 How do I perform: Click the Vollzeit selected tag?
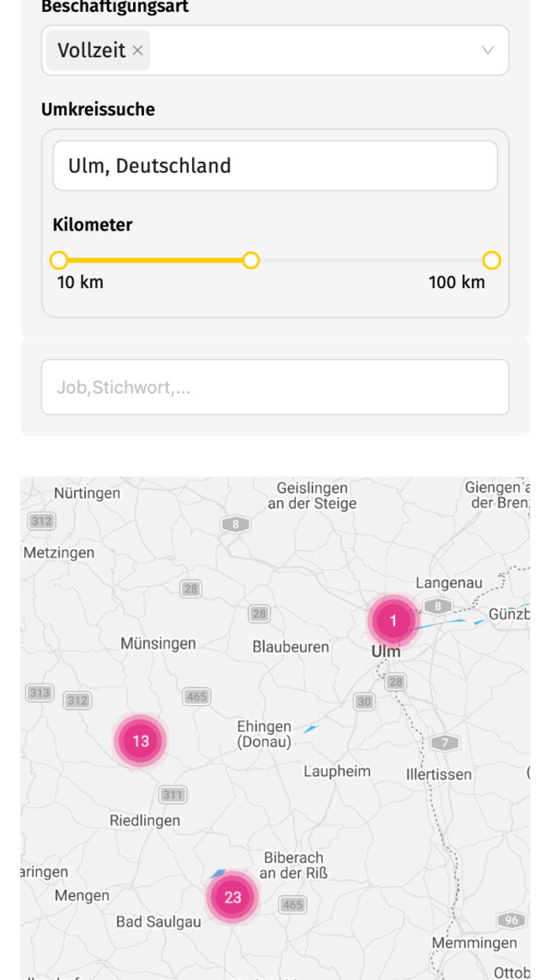91,50
